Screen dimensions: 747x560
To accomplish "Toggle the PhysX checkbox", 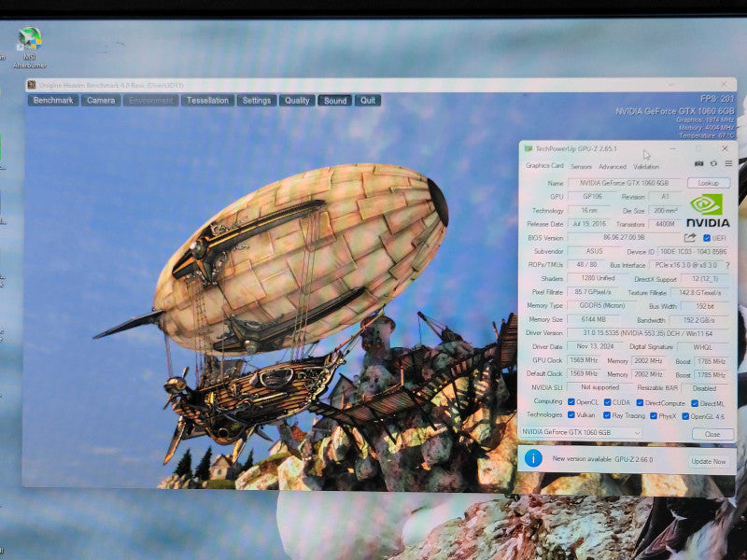I will 653,415.
